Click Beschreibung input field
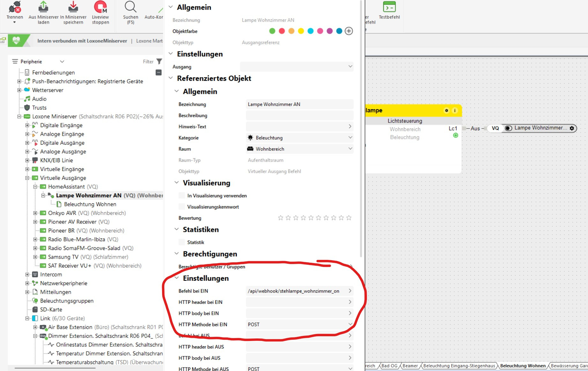This screenshot has height=371, width=588. 300,115
